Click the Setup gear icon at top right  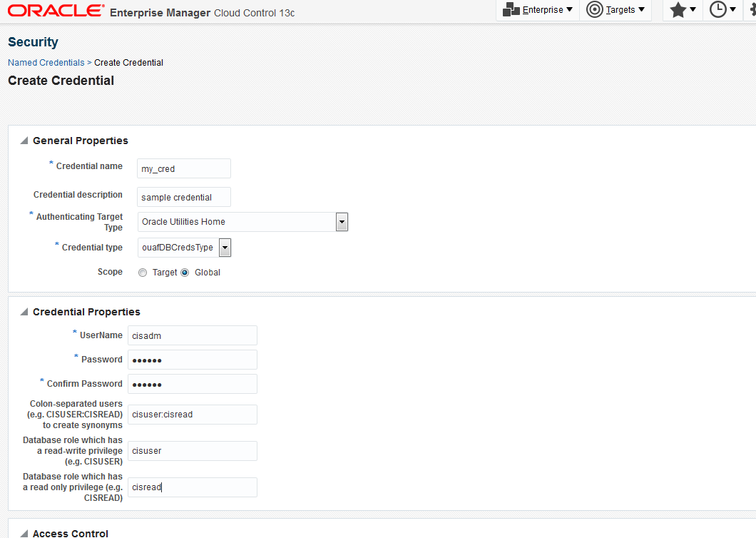pos(752,10)
